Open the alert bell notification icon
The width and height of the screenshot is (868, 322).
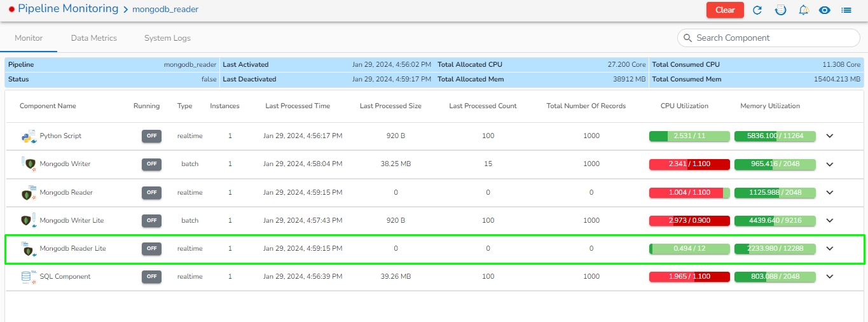coord(803,10)
